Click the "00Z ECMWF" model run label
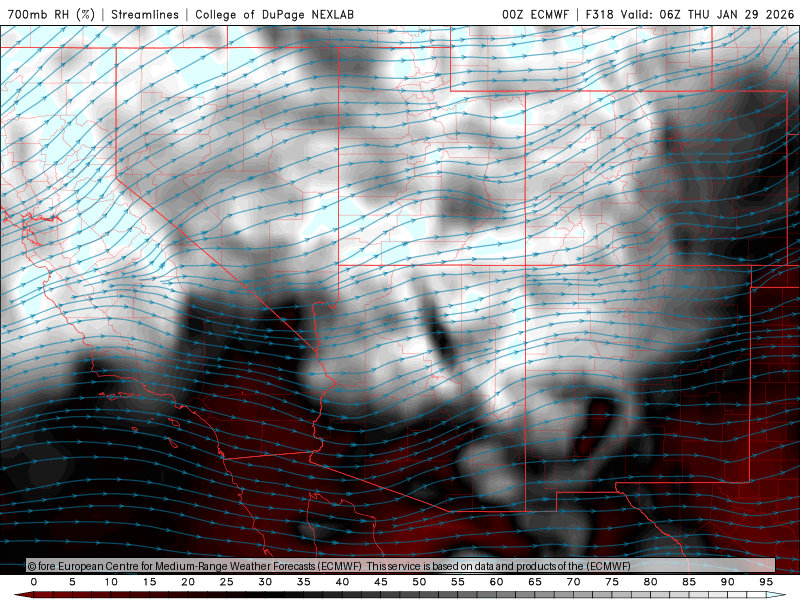 (535, 14)
